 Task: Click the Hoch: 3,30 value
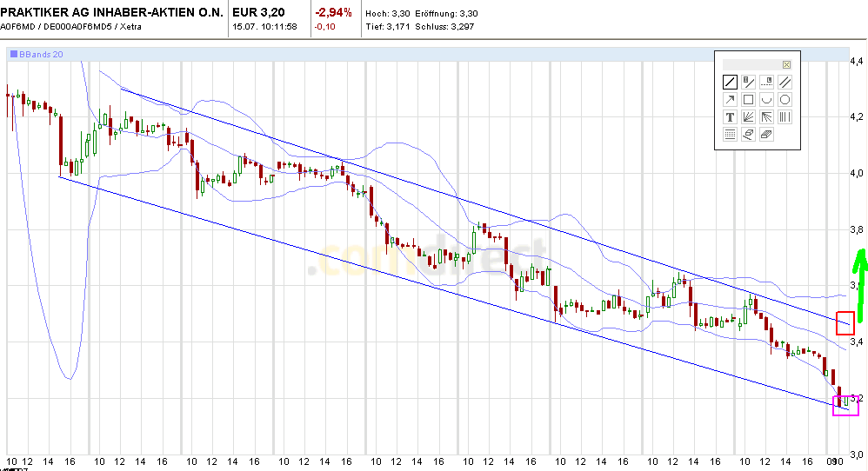point(388,13)
